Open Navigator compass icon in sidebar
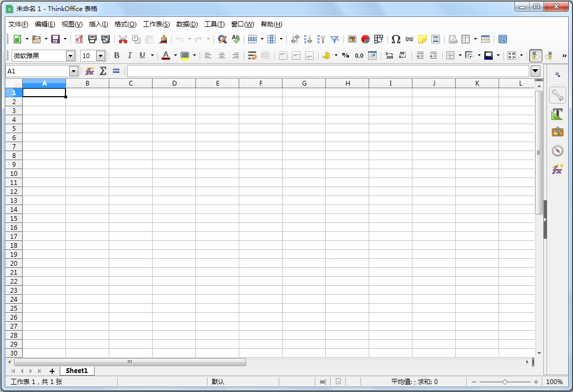This screenshot has width=573, height=392. pyautogui.click(x=557, y=151)
